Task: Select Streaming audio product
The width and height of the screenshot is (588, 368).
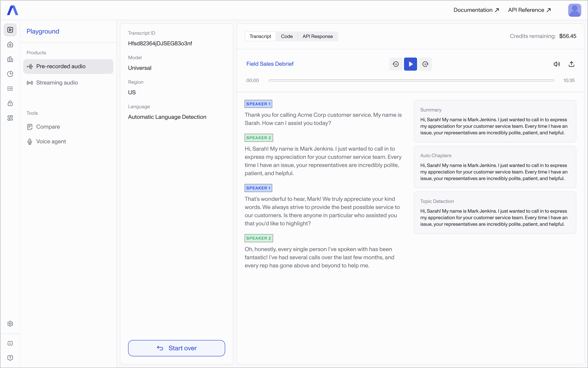Action: (57, 83)
